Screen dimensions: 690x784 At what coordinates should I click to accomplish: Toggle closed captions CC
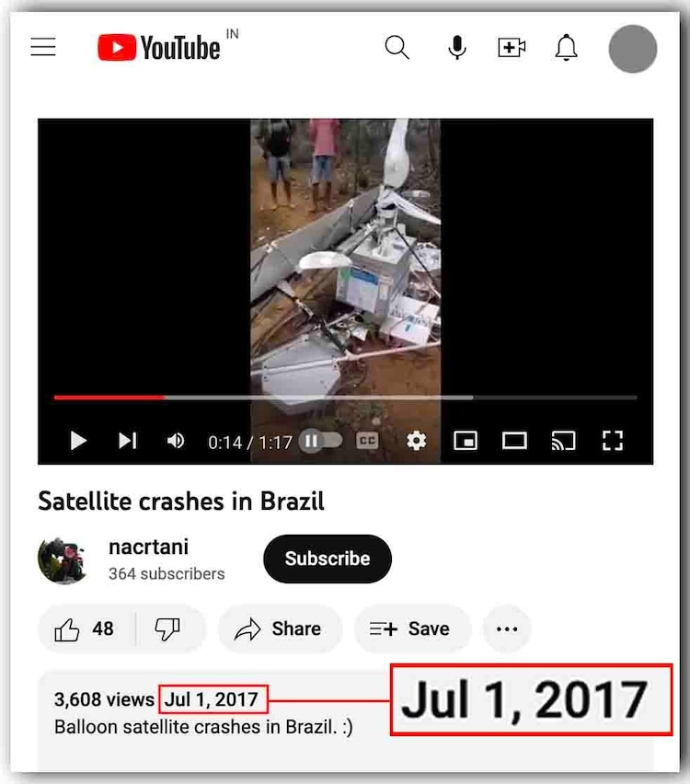(x=367, y=441)
